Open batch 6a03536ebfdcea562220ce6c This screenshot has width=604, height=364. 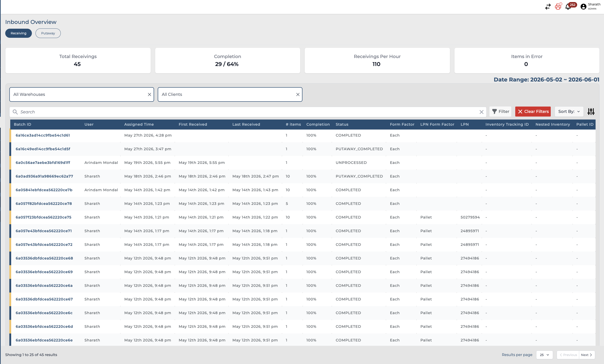click(x=44, y=313)
